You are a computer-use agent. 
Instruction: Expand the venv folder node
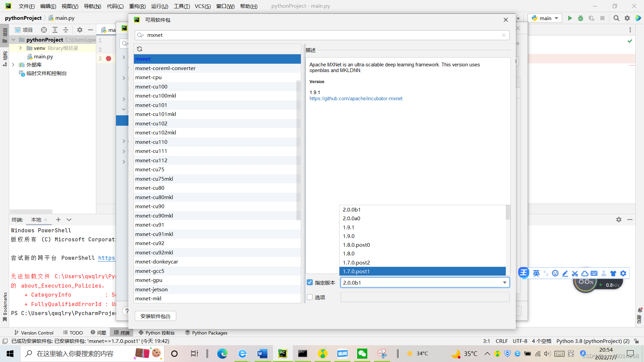click(x=20, y=48)
